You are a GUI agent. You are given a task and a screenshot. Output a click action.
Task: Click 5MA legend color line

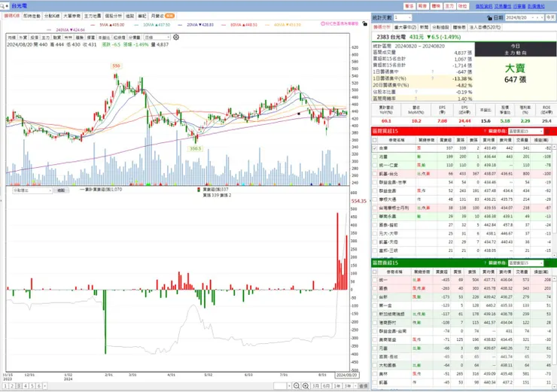[93, 25]
